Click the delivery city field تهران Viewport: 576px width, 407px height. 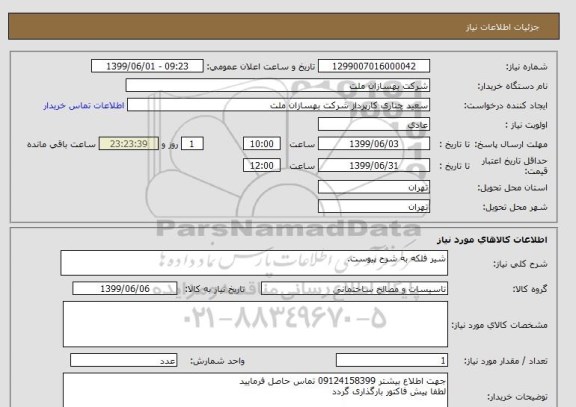(374, 207)
